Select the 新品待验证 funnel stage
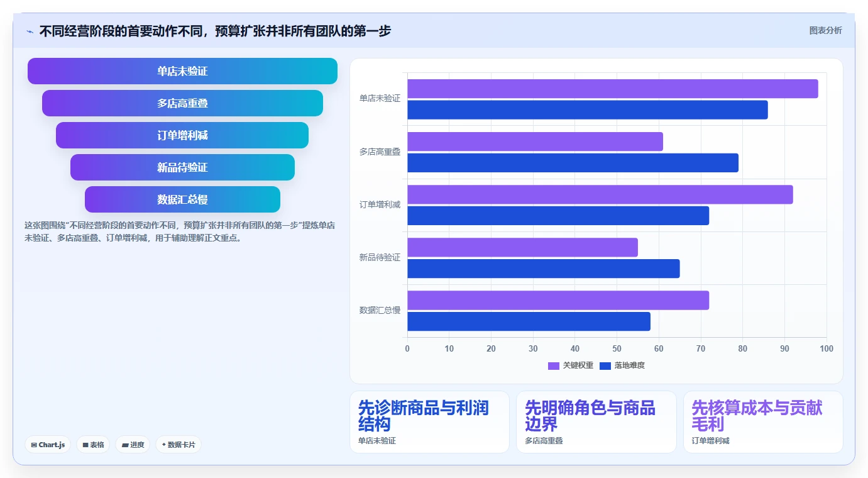868x478 pixels. click(x=182, y=167)
